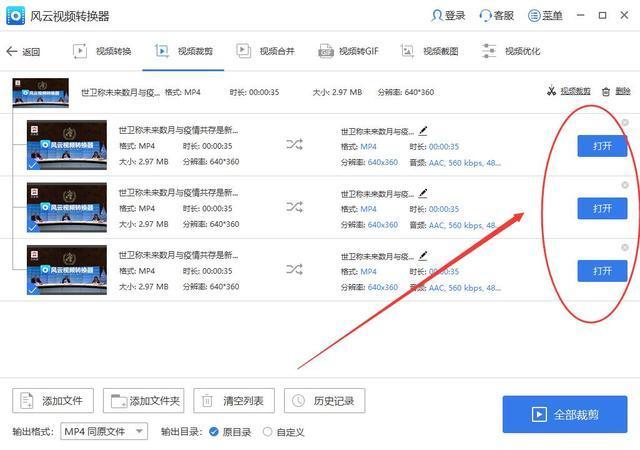Viewport: 640px width, 450px height.
Task: Click the top source video thumbnail
Action: (x=40, y=93)
